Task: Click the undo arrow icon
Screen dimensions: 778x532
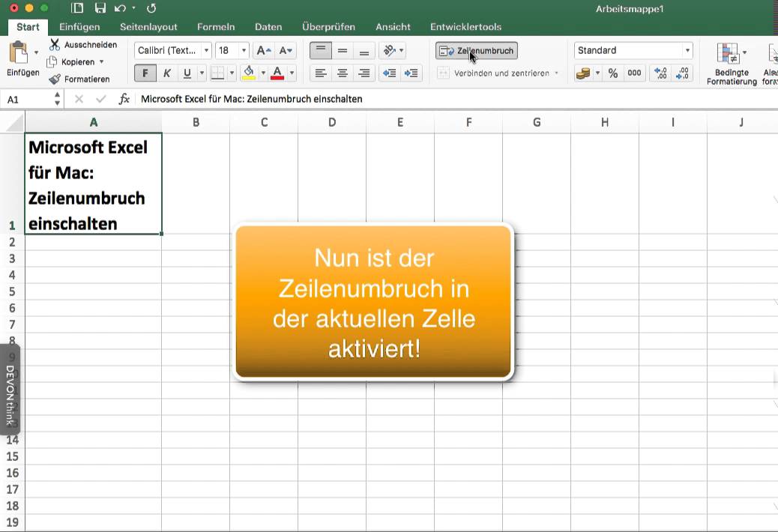Action: click(x=120, y=8)
